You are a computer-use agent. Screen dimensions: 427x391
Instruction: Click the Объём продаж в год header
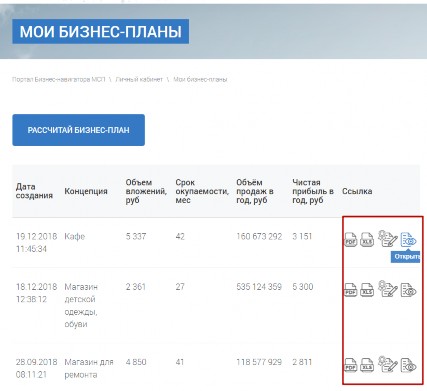(x=255, y=191)
